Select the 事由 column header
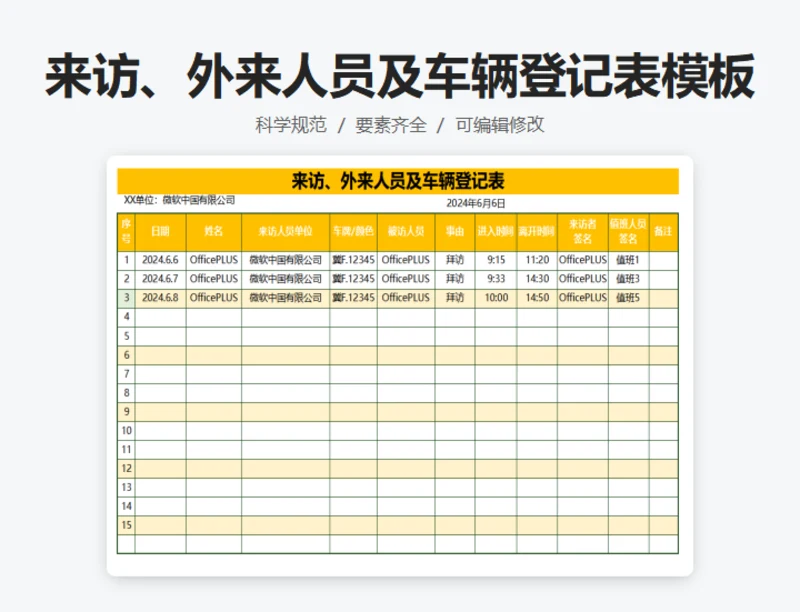Image resolution: width=800 pixels, height=612 pixels. click(455, 232)
